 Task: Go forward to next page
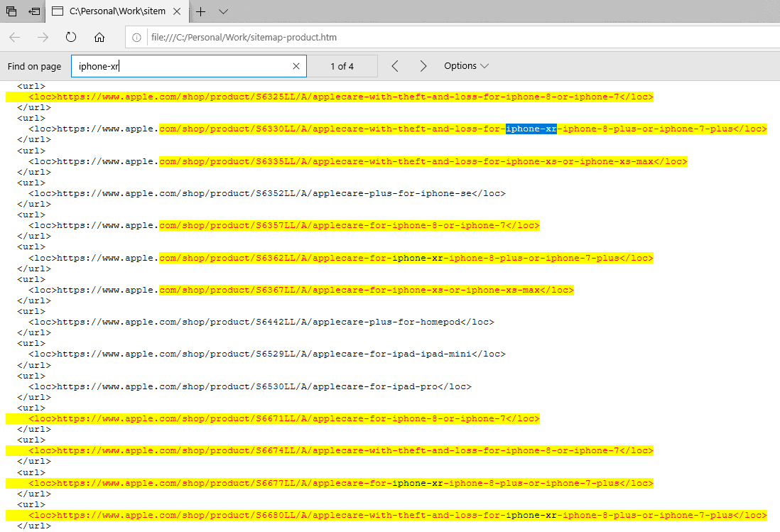[43, 37]
